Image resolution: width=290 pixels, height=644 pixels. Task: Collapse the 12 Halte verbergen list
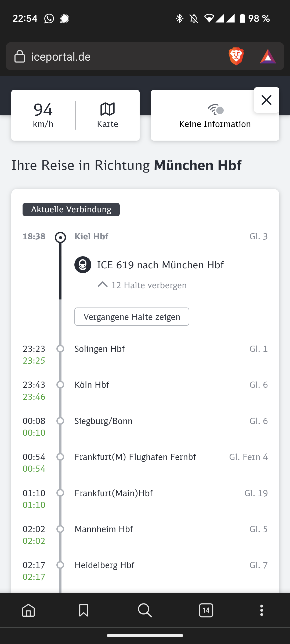click(x=142, y=285)
